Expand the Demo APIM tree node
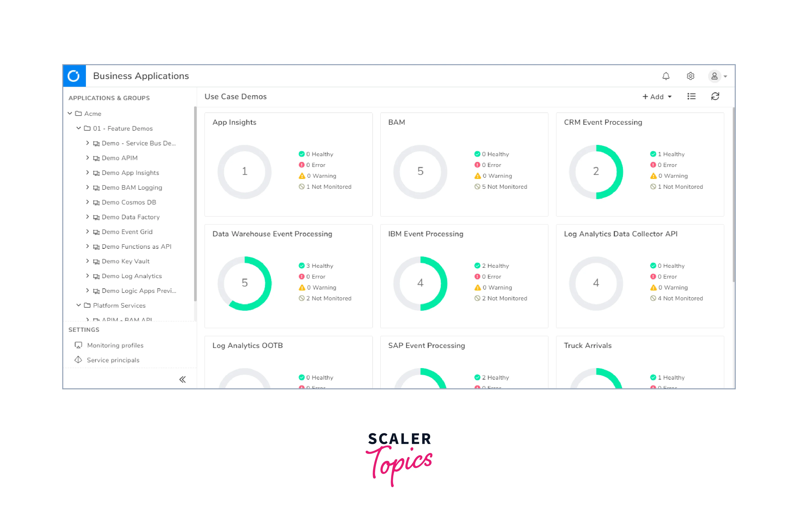The image size is (798, 532). 87,158
